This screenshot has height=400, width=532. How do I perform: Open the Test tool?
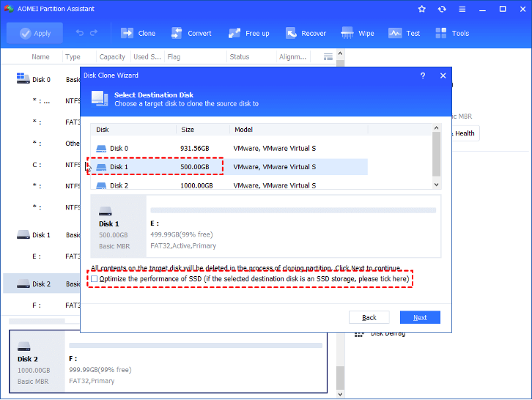tap(404, 33)
